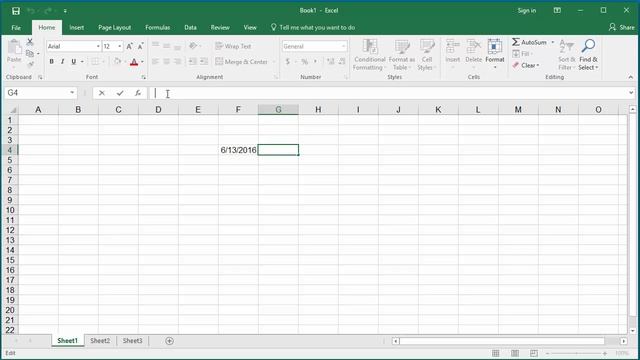This screenshot has height=360, width=640.
Task: Open the Number Format General dropdown
Action: click(344, 46)
